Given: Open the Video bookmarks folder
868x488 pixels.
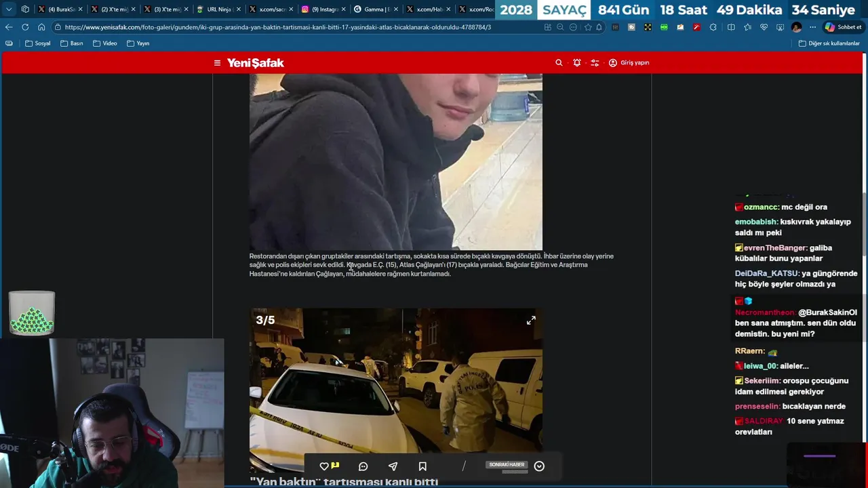Looking at the screenshot, I should click(105, 43).
